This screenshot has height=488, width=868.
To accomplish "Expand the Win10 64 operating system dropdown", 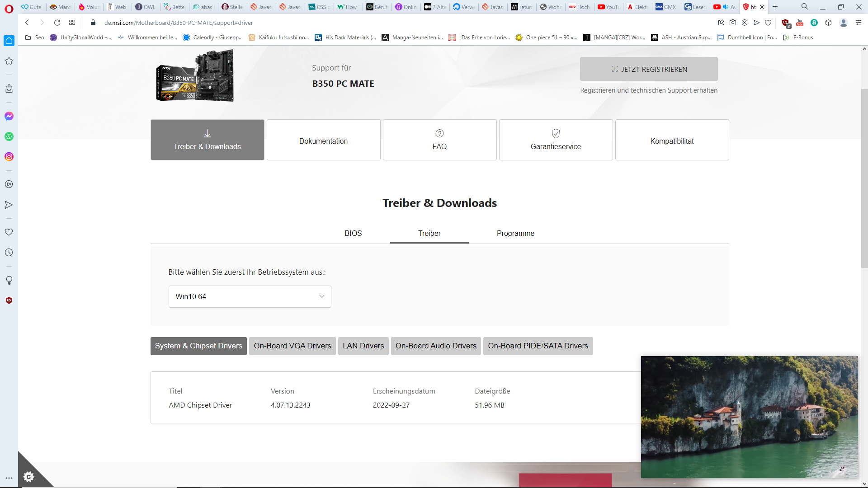I will pyautogui.click(x=250, y=297).
